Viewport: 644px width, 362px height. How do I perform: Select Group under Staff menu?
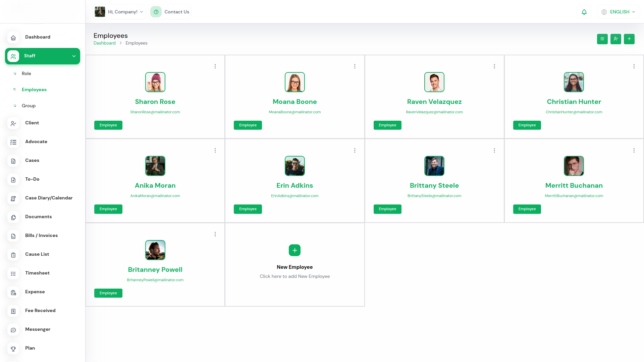pos(29,106)
